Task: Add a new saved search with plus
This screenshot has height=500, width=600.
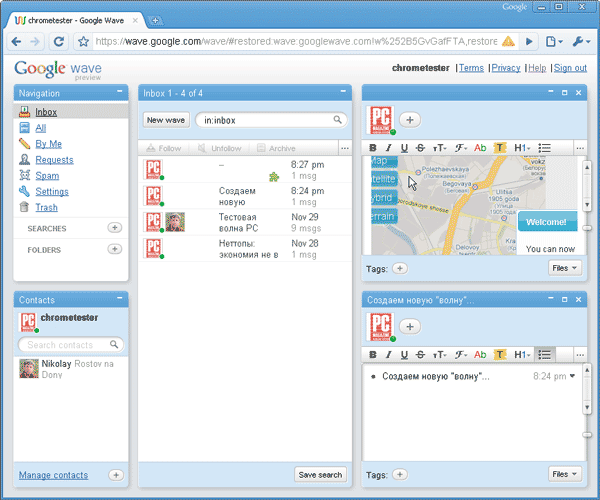Action: click(114, 228)
